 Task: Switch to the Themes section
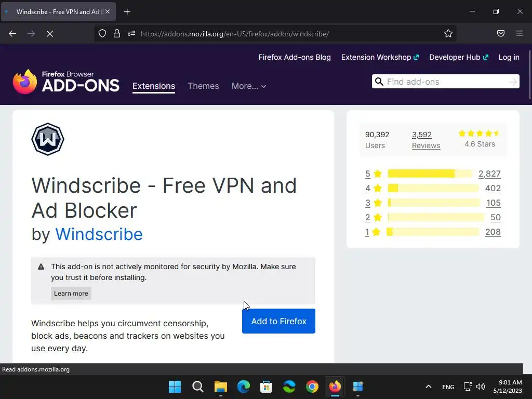click(x=203, y=86)
